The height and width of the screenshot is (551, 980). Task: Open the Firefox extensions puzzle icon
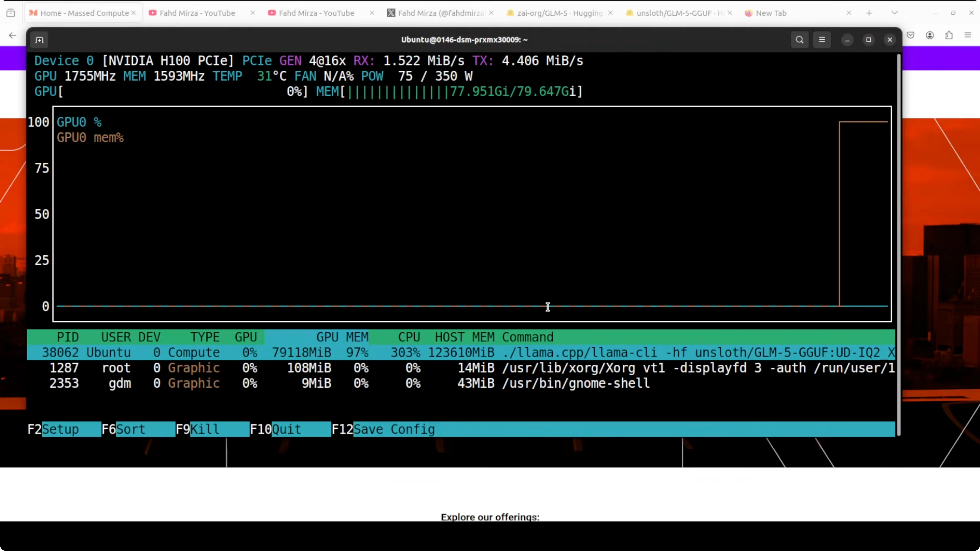(x=949, y=35)
